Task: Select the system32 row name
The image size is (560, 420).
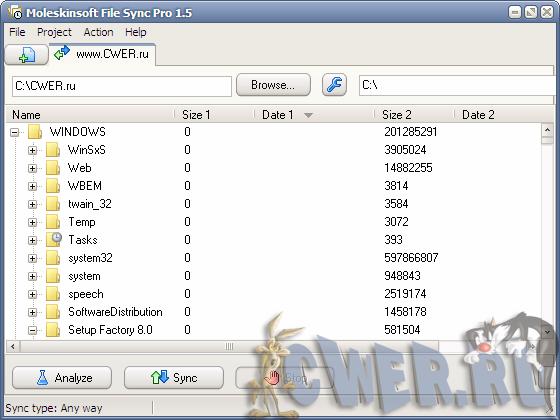Action: (90, 258)
